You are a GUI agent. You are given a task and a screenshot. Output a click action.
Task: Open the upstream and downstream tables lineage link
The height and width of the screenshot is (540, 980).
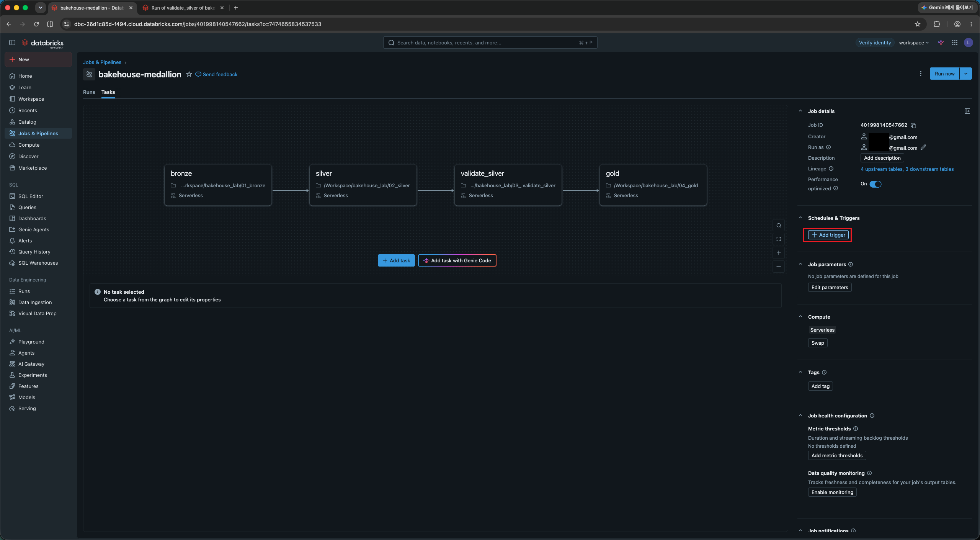click(x=907, y=169)
